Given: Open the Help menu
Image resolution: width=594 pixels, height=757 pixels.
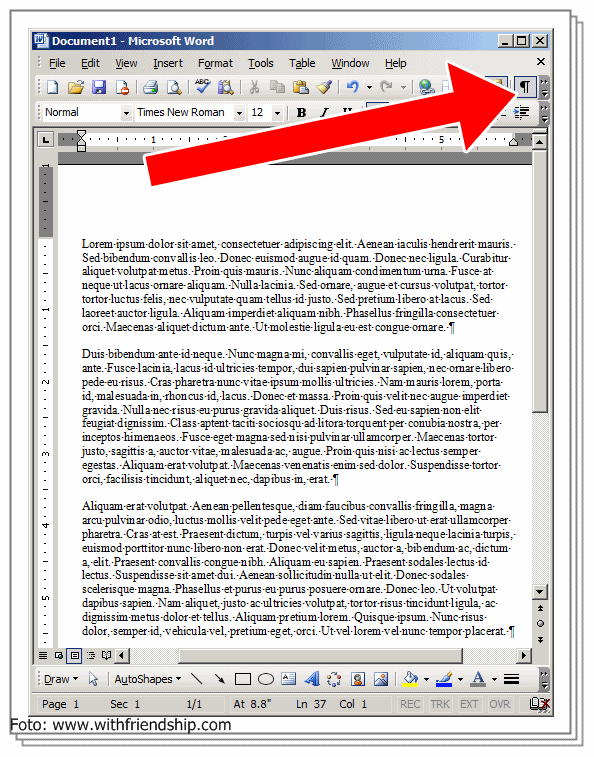Looking at the screenshot, I should (396, 63).
